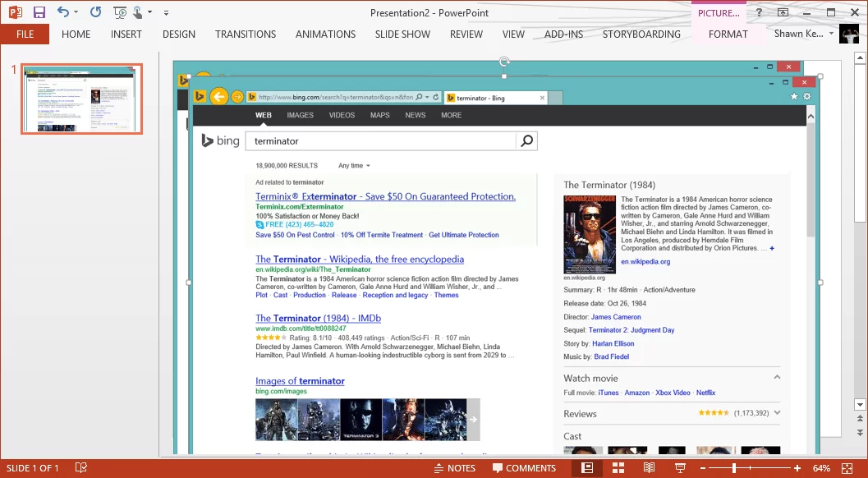Open the DESIGN ribbon tab
Image resolution: width=868 pixels, height=478 pixels.
point(179,34)
